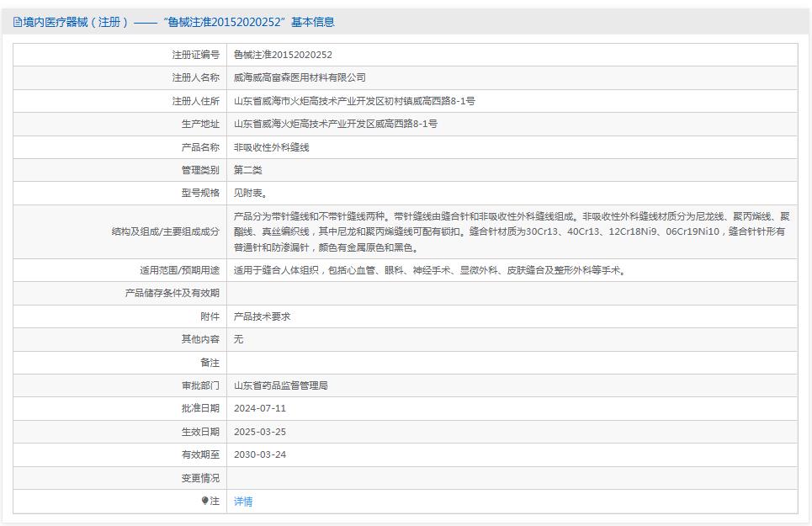812x526 pixels.
Task: Select product name 非吸收性外科缝线
Action: coord(271,147)
